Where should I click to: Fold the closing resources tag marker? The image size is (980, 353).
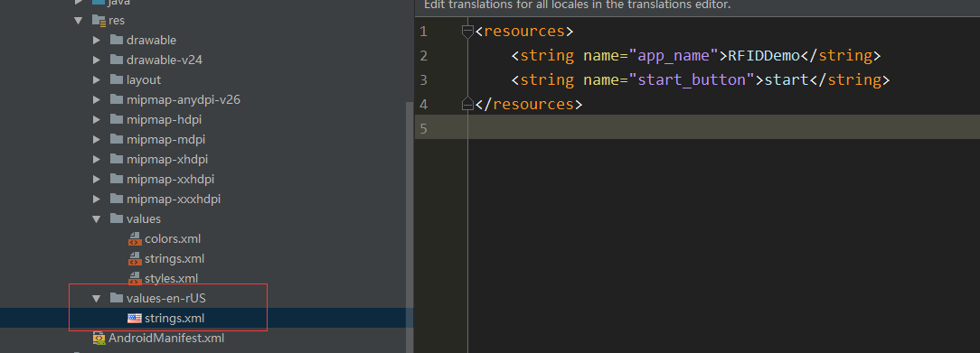coord(466,104)
